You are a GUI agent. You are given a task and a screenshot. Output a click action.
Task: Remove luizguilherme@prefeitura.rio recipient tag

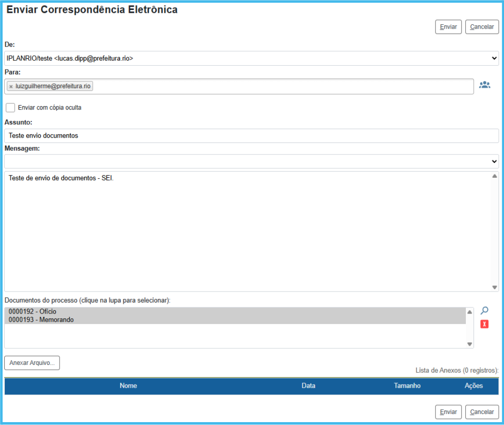tap(11, 87)
